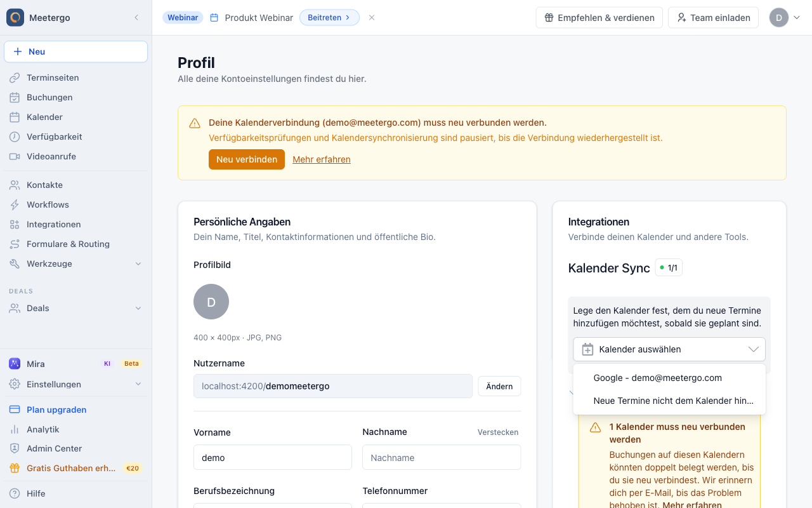Focus the Nachname input field
The width and height of the screenshot is (812, 508).
(442, 457)
